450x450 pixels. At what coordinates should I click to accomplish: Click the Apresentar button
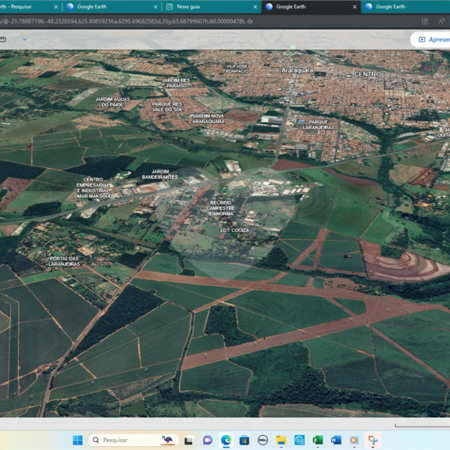(x=431, y=40)
